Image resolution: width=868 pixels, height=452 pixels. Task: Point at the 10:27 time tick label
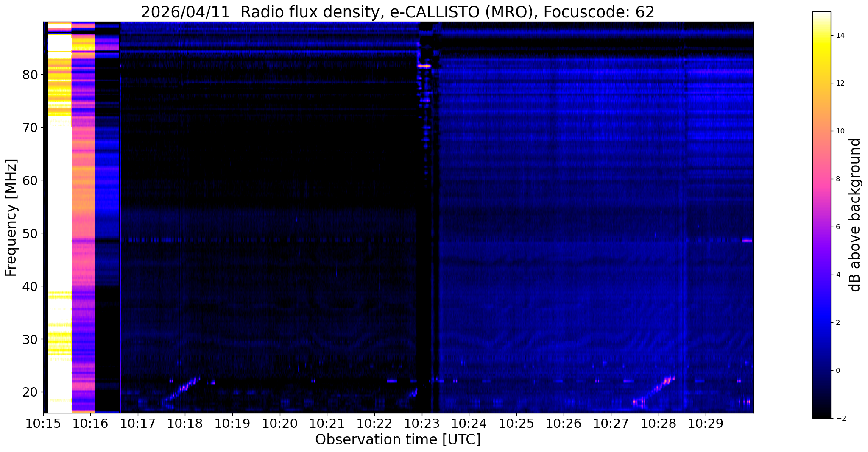pos(611,424)
